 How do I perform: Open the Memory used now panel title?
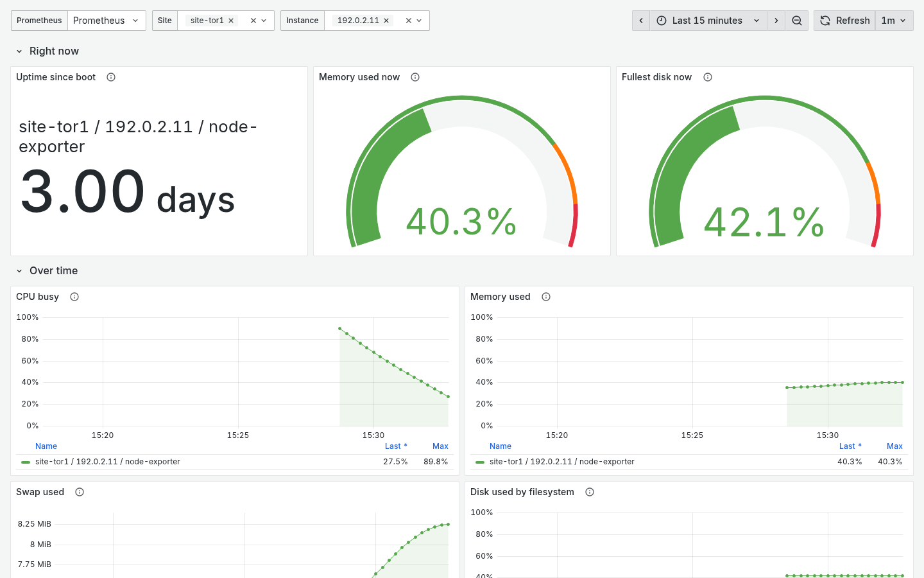tap(359, 77)
